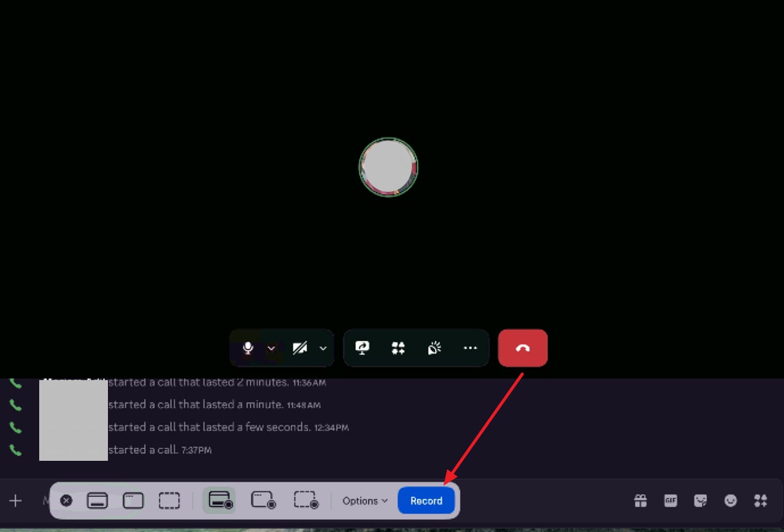Click the 12:34PM timestamp
Screen dimensions: 784x532
332,428
